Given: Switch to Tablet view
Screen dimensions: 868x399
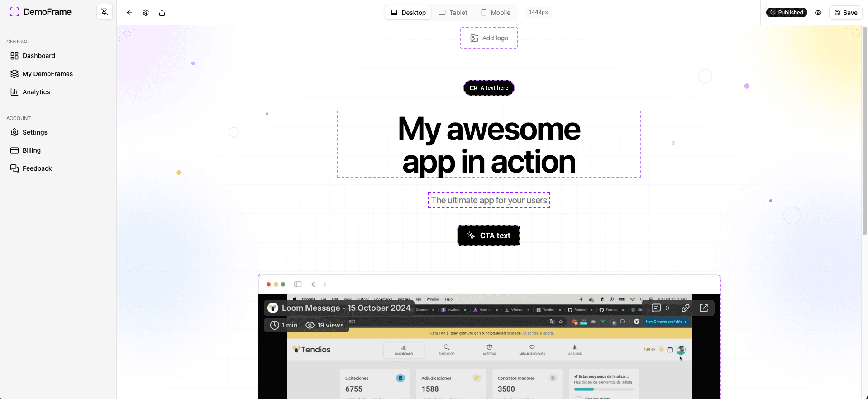Looking at the screenshot, I should pos(453,13).
